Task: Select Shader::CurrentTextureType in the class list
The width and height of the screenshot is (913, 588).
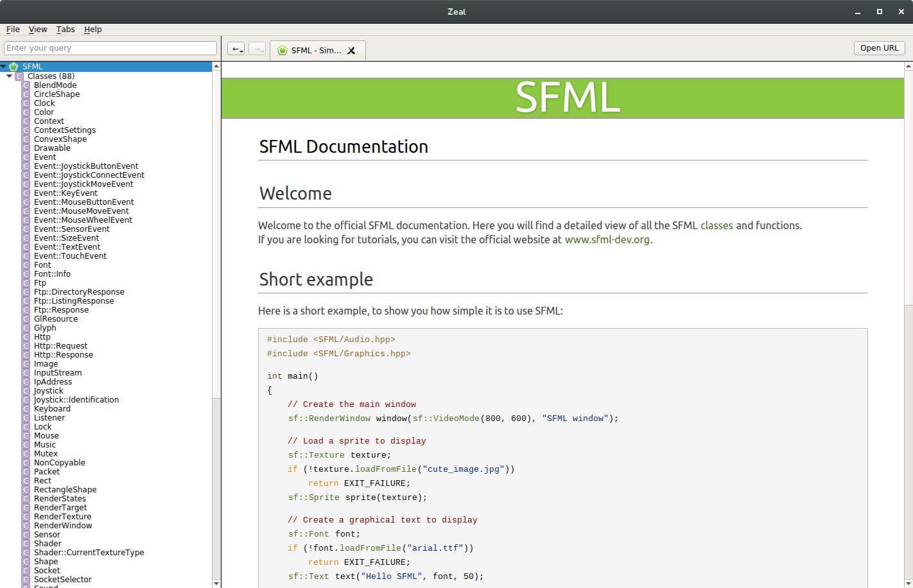Action: point(89,553)
